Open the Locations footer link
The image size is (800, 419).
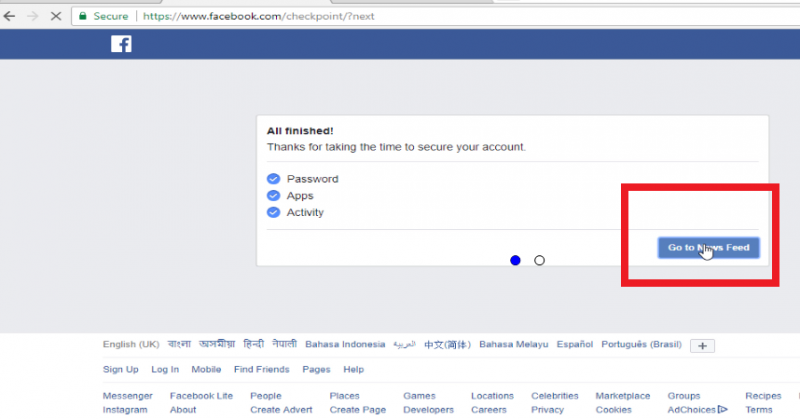[492, 396]
